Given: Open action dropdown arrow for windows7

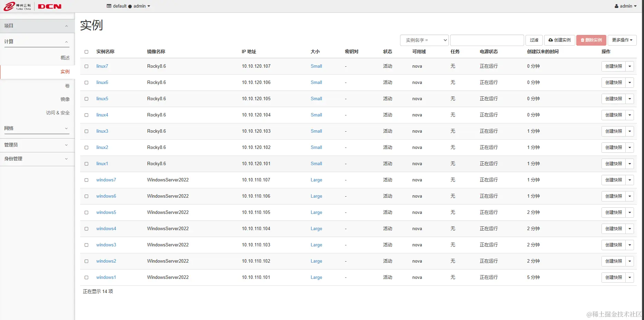Looking at the screenshot, I should coord(630,180).
